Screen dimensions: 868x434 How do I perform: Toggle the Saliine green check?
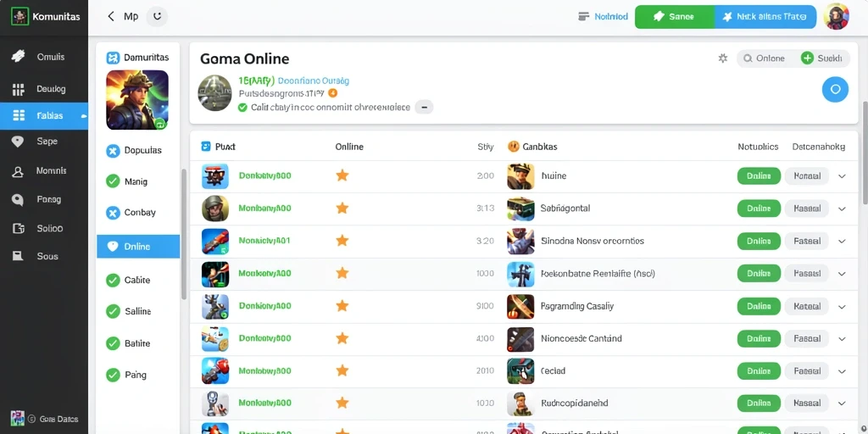113,312
